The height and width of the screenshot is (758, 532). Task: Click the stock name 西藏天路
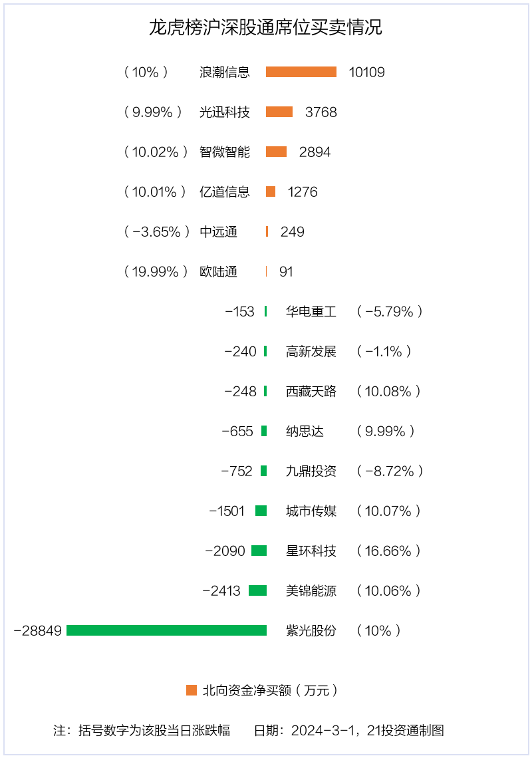pyautogui.click(x=311, y=391)
